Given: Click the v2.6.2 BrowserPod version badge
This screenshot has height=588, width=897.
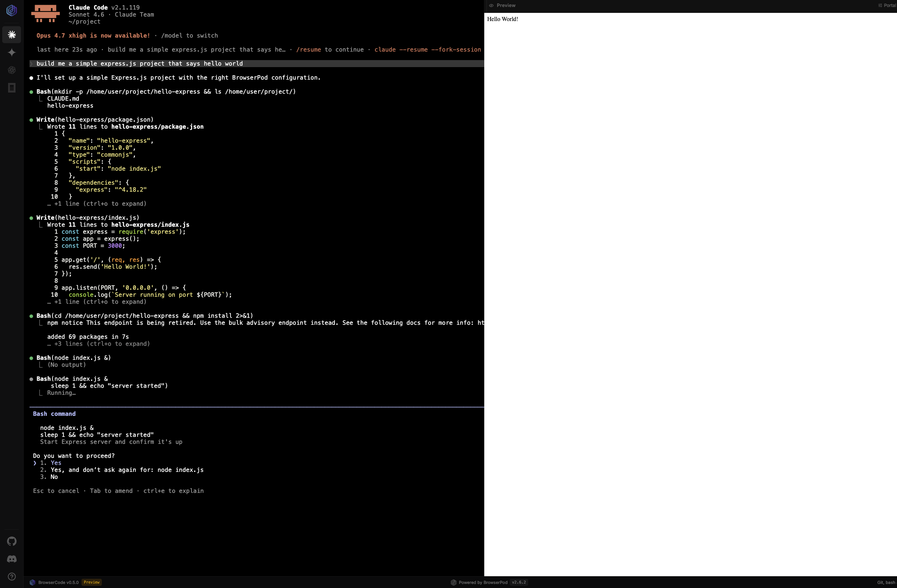Looking at the screenshot, I should pyautogui.click(x=519, y=582).
